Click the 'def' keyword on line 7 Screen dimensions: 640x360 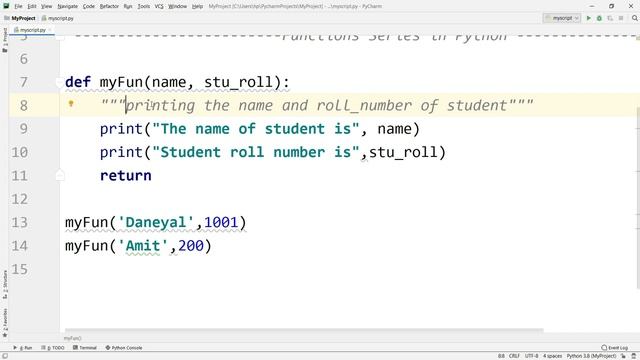point(78,82)
